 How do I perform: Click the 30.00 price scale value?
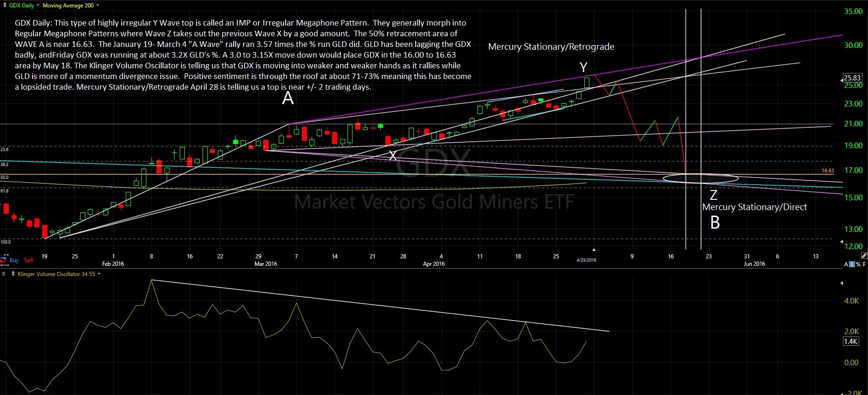click(853, 46)
